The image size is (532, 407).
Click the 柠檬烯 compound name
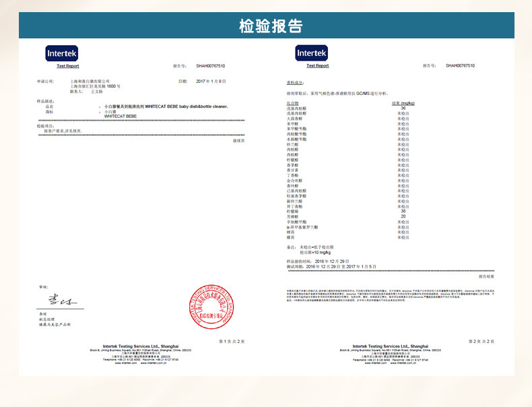click(x=292, y=212)
